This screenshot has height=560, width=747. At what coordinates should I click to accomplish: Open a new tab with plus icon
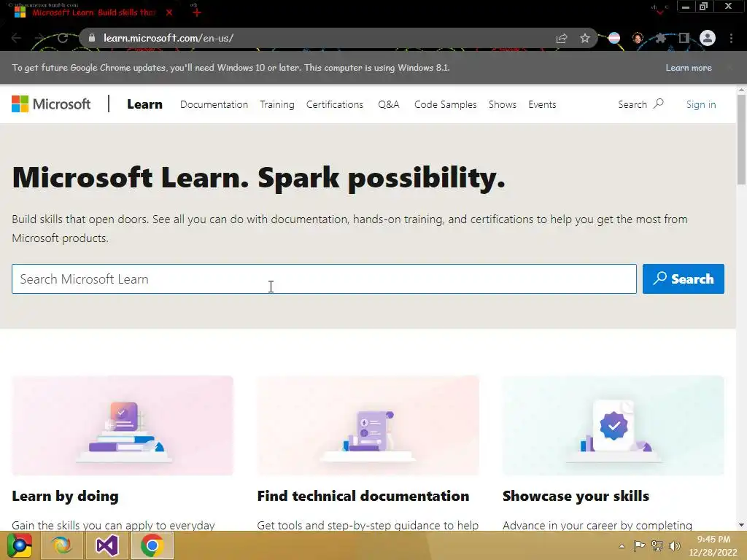click(x=197, y=13)
